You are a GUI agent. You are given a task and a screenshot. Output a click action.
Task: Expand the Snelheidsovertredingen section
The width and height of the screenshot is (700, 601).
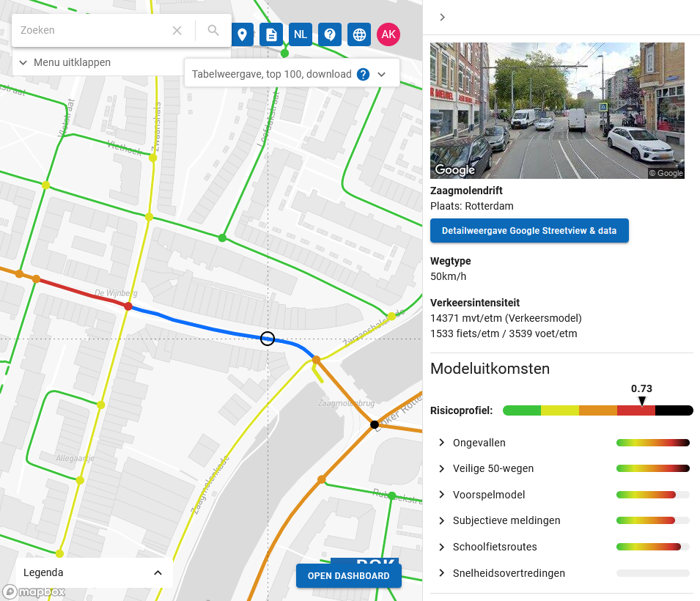[x=441, y=573]
